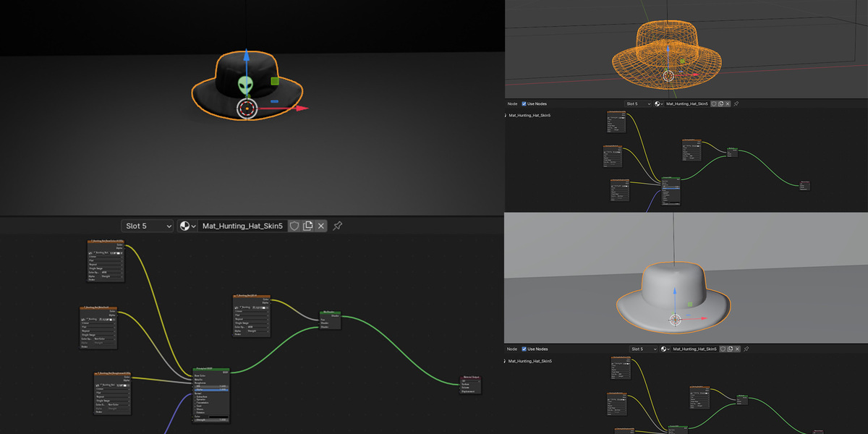Click the pin icon beside Mat_Hunting_Hat_Skin5 in the large node editor
The height and width of the screenshot is (434, 868).
coord(337,226)
